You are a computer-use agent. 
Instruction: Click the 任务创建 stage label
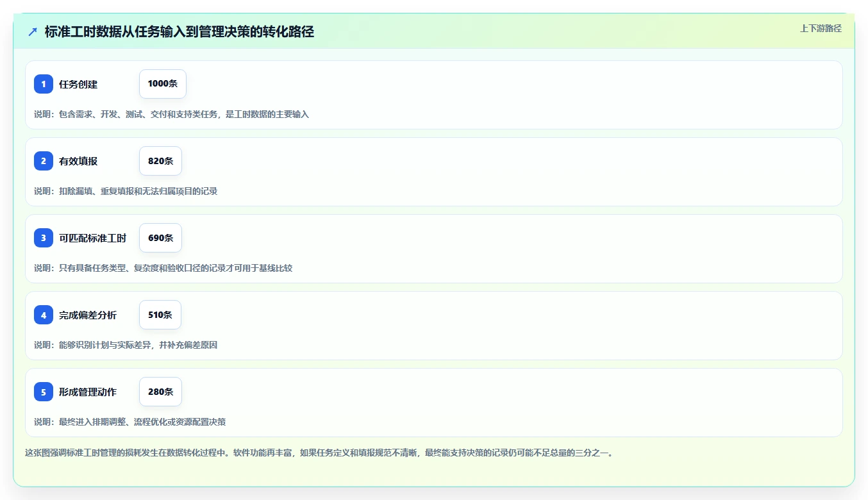tap(78, 84)
